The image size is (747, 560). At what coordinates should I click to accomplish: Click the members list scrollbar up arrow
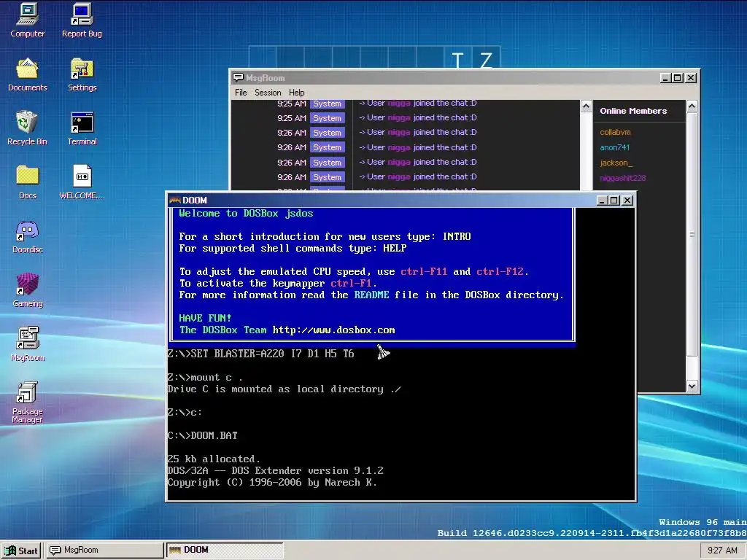692,106
